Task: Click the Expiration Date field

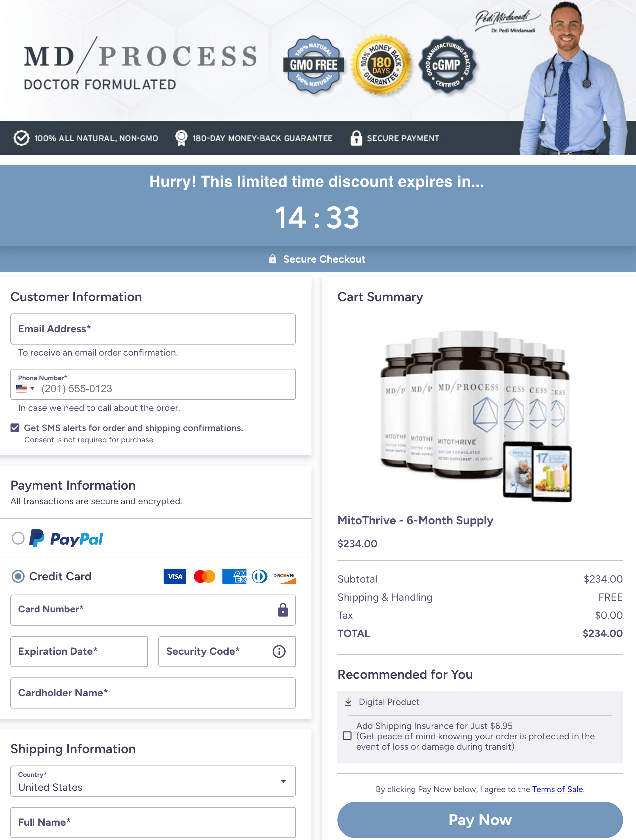Action: [x=79, y=652]
